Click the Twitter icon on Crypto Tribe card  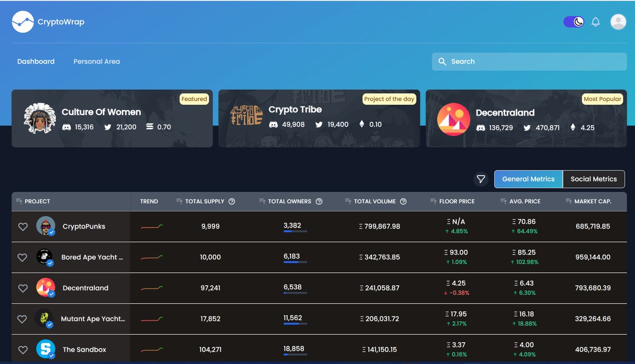point(318,124)
